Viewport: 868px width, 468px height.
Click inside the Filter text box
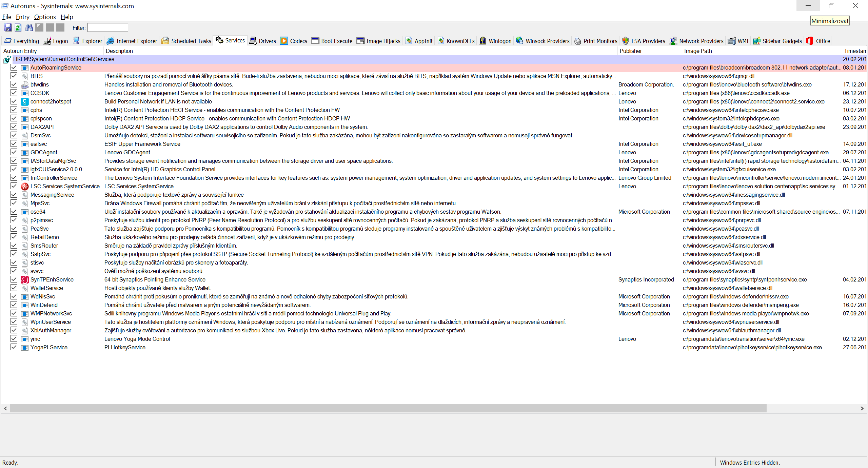pos(108,27)
